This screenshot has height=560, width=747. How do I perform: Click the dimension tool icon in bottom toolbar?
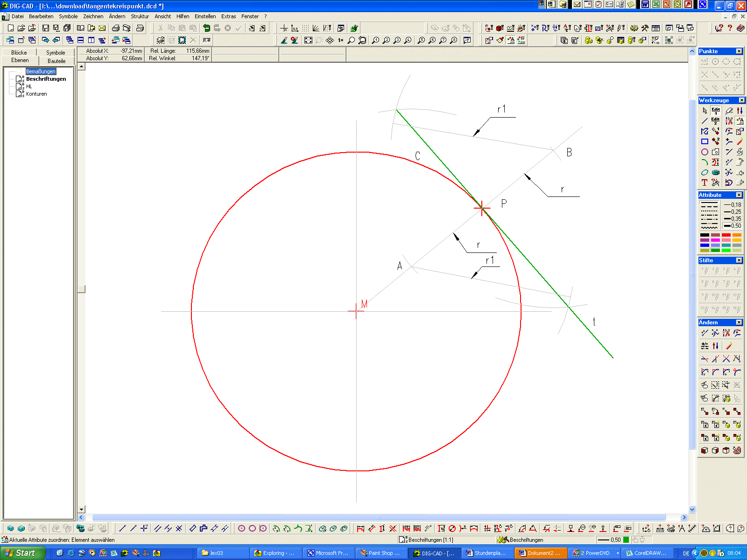pyautogui.click(x=360, y=528)
